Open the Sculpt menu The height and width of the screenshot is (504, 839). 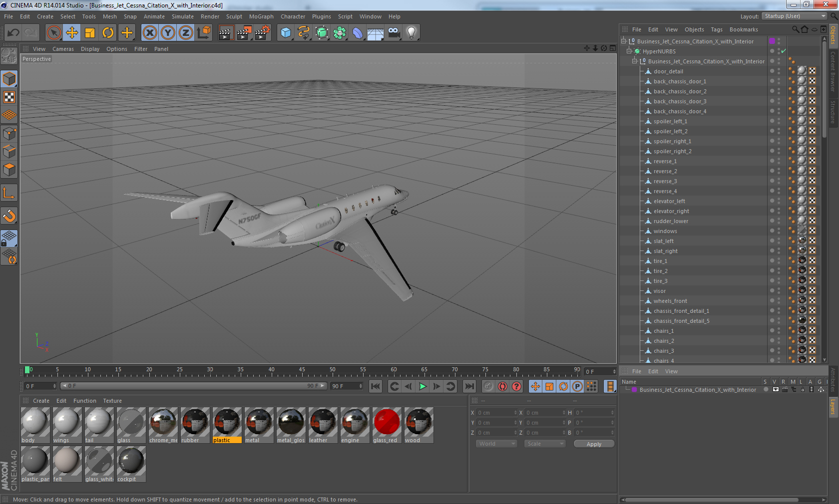[x=234, y=16]
